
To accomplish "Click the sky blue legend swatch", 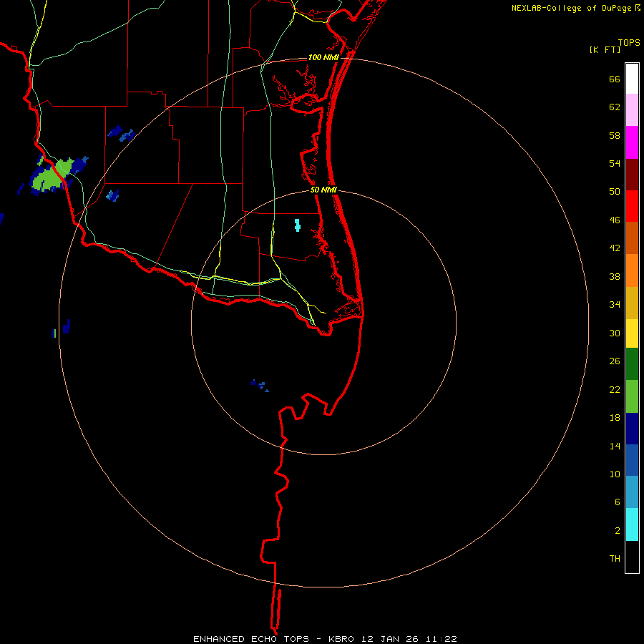I will (x=632, y=492).
